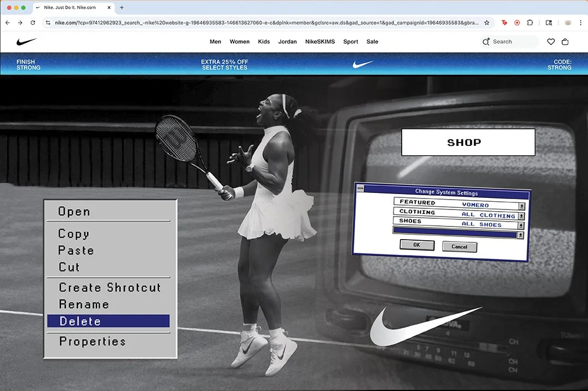Screen dimensions: 588x391
Task: Open the Jordan menu in the navigation
Action: 287,41
